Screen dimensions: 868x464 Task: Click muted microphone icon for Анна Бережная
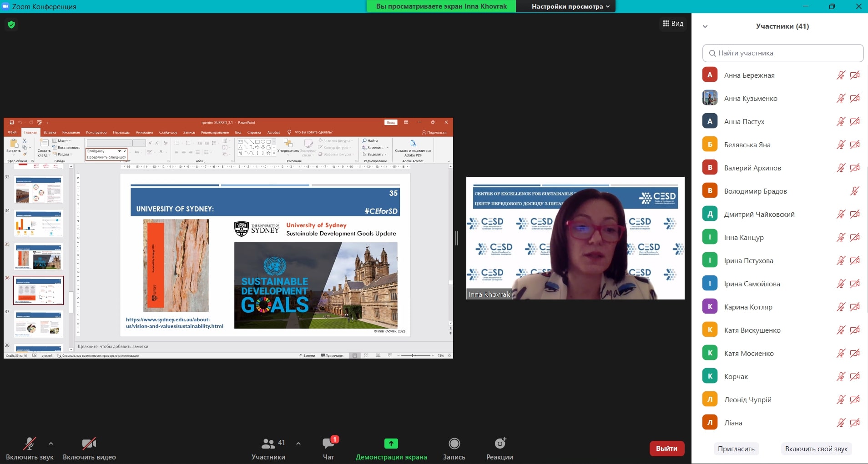tap(841, 75)
